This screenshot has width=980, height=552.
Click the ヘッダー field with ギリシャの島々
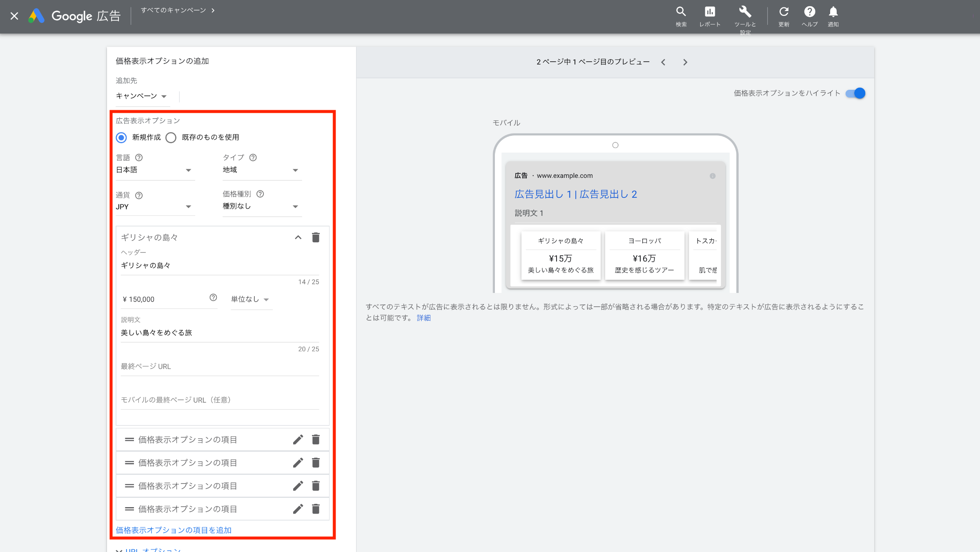[220, 266]
